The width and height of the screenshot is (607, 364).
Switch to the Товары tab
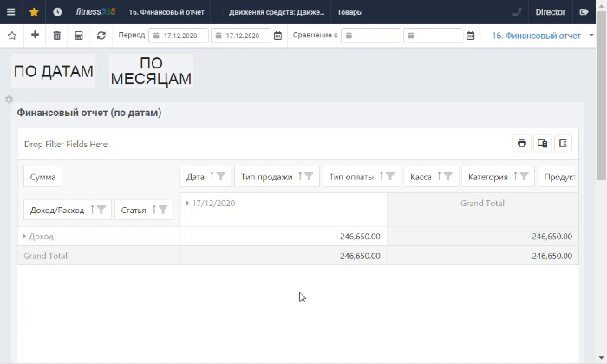(x=350, y=12)
